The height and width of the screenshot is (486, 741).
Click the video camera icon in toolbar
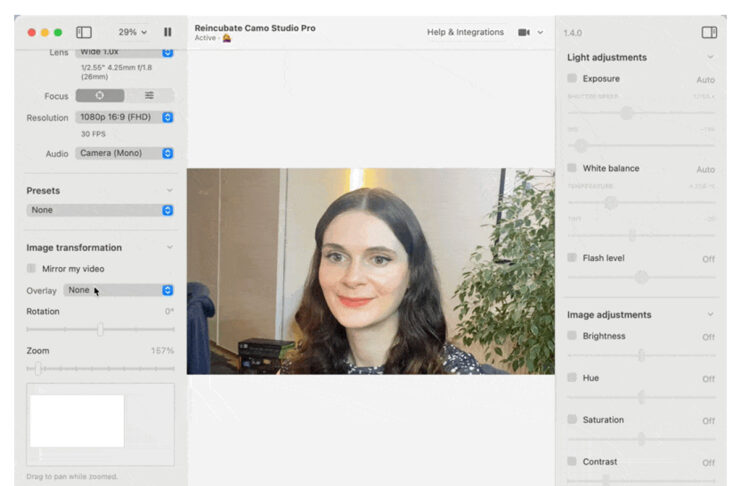[524, 32]
